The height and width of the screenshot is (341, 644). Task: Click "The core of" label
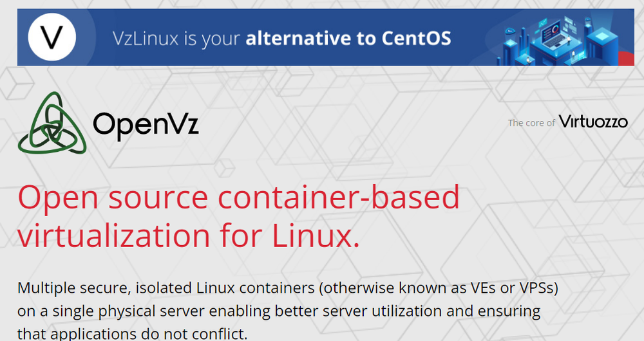(531, 123)
